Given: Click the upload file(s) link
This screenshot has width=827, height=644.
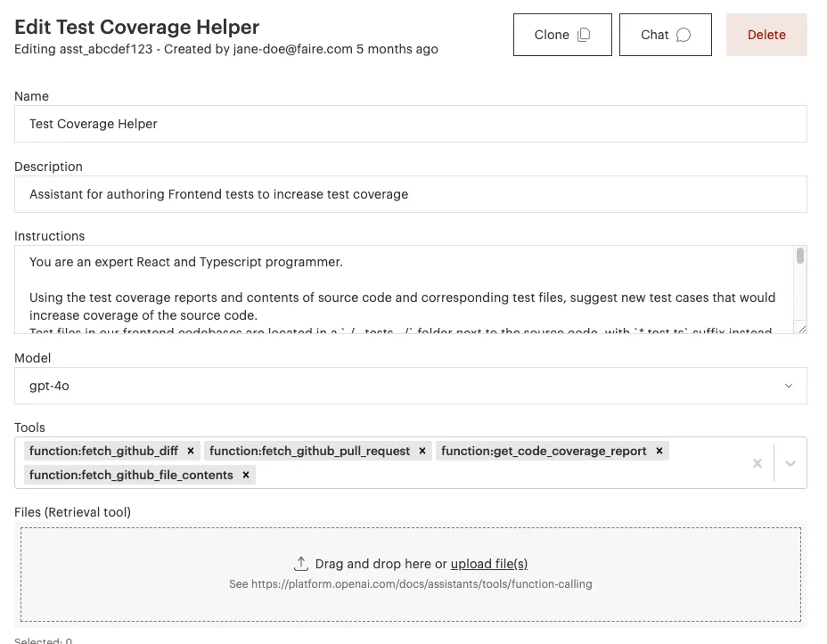Looking at the screenshot, I should click(x=489, y=564).
